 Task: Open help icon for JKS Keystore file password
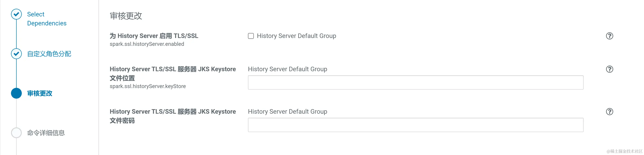point(609,112)
